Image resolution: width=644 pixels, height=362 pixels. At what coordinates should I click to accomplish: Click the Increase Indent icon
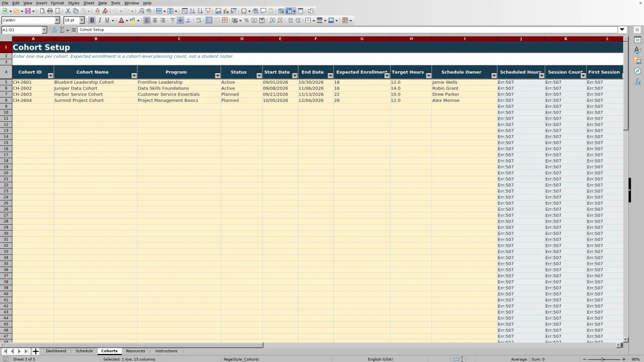290,20
